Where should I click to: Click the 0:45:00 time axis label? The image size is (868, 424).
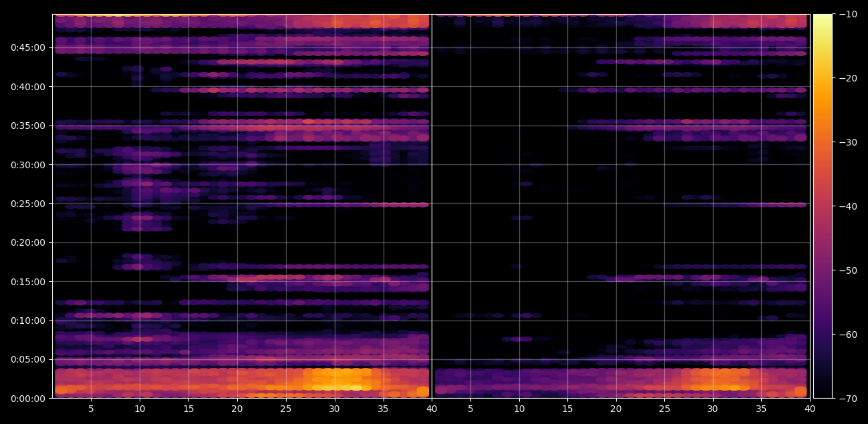coord(28,47)
